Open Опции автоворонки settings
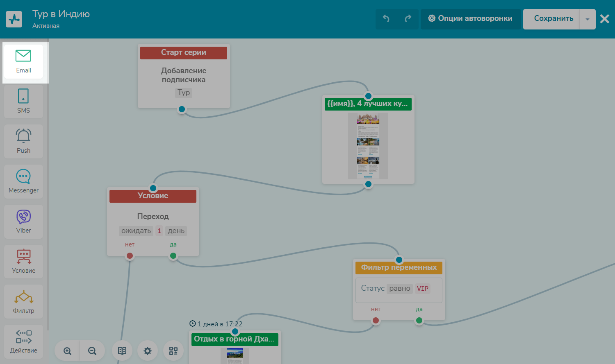The height and width of the screenshot is (364, 615). click(x=470, y=19)
